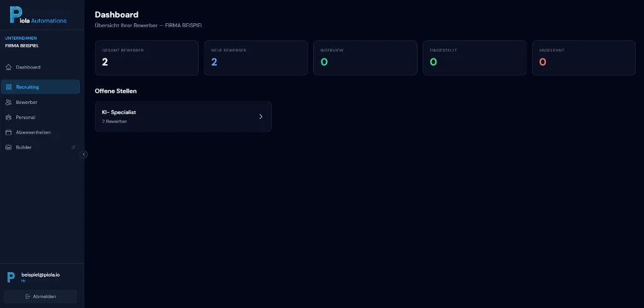
Task: Click the Abgelehnt stat card
Action: point(584,58)
